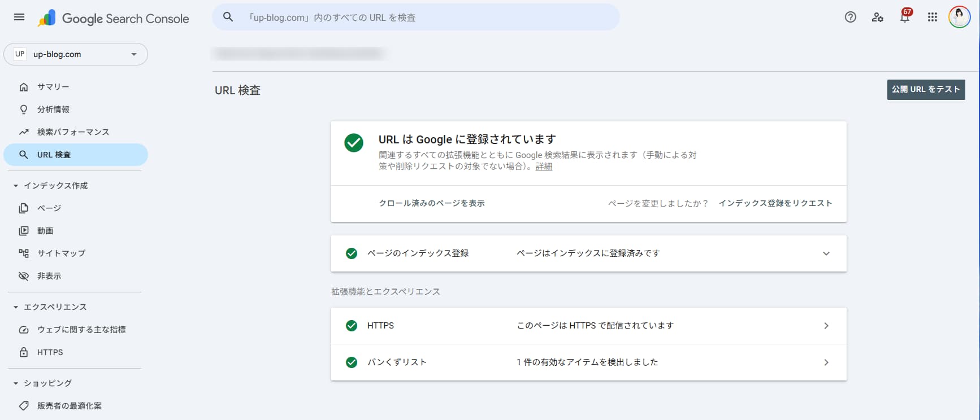Open 非表示 in the sidebar
Viewport: 980px width, 420px height.
tap(76, 276)
